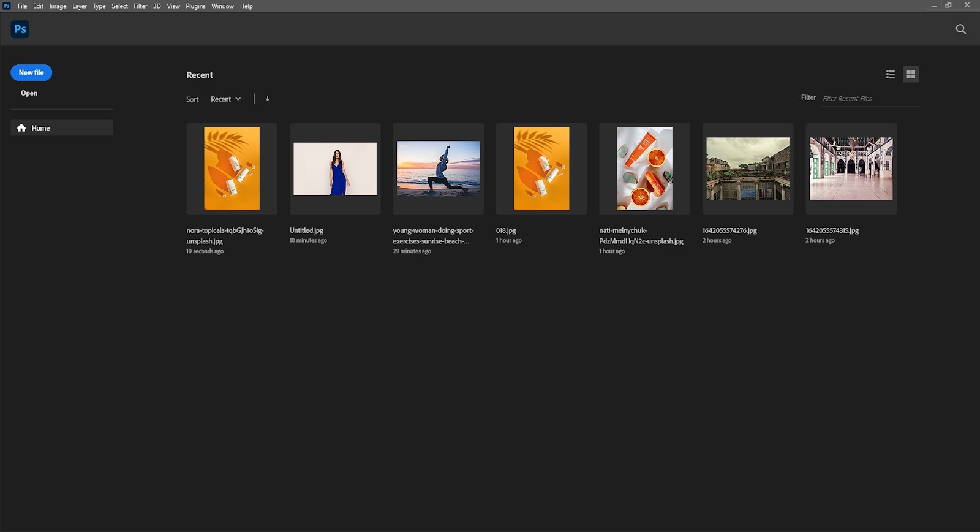Click file name 1642055574276.jpg
This screenshot has height=532, width=980.
click(729, 230)
